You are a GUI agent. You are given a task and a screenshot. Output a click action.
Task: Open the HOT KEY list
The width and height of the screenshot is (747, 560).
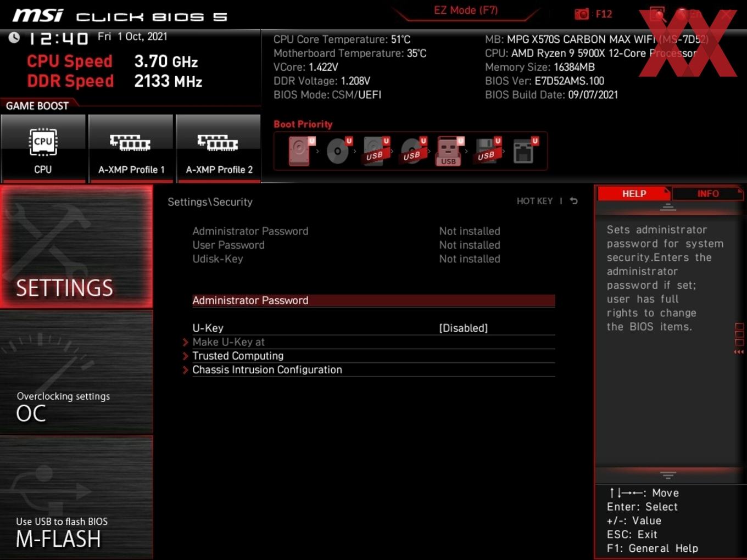click(534, 201)
